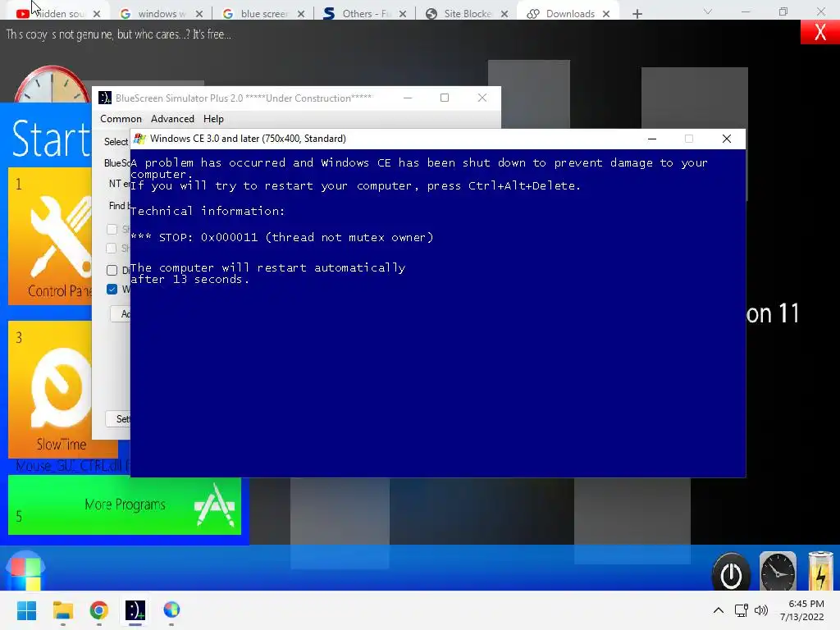
Task: Open the More Programs tile
Action: [x=125, y=505]
